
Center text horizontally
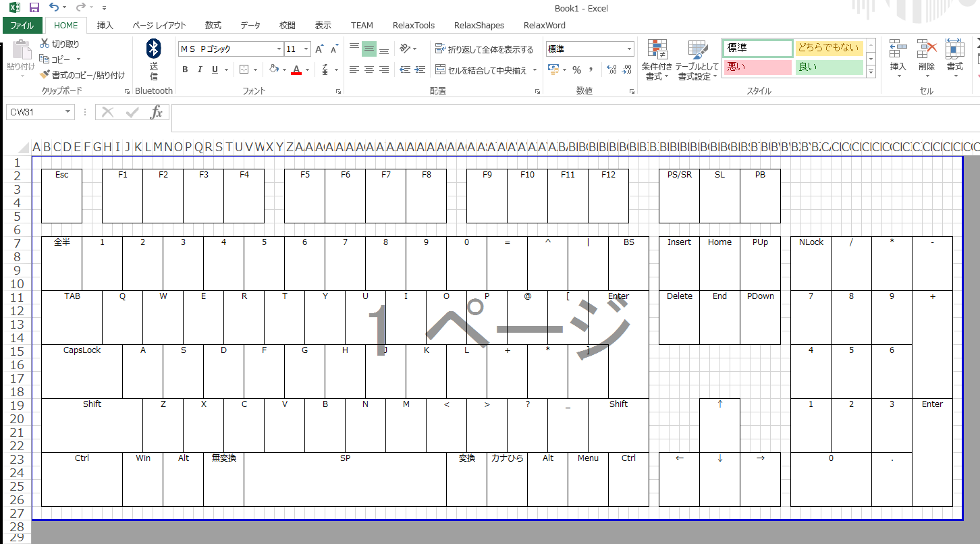[369, 70]
